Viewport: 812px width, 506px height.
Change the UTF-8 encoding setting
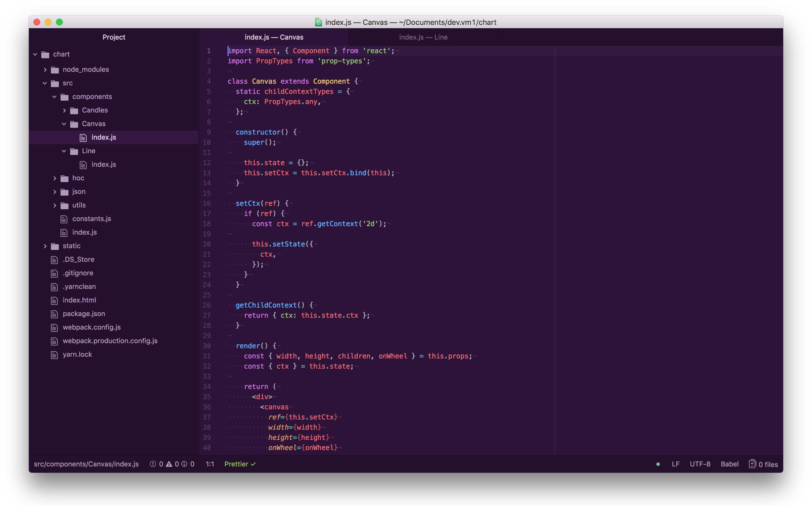(x=700, y=464)
